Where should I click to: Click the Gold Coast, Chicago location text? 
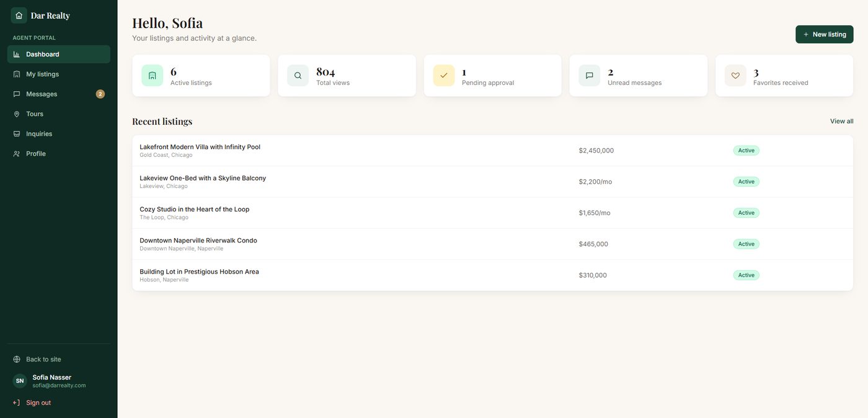coord(166,155)
